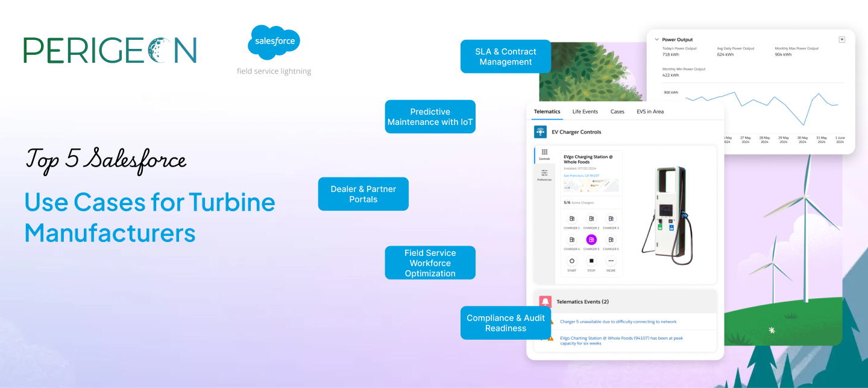
Task: Click 'Use Cases for Turbine Manufacturers' headline
Action: pyautogui.click(x=150, y=217)
